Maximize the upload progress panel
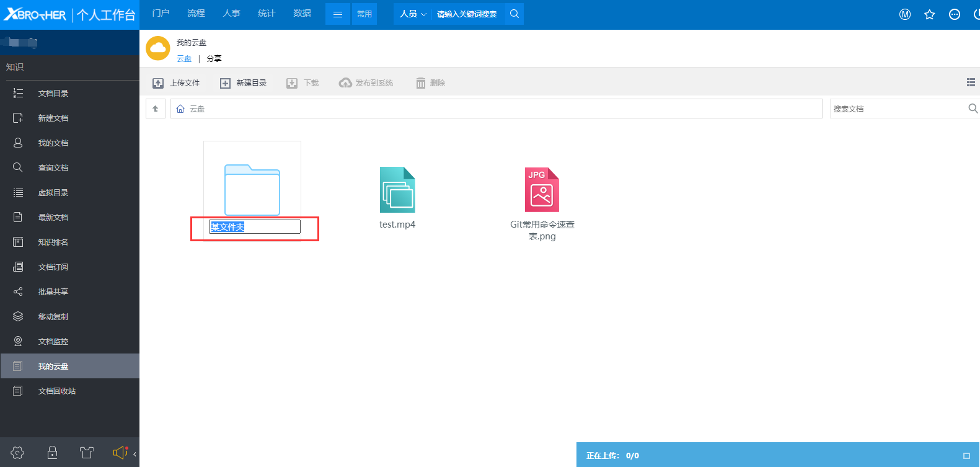 [x=966, y=456]
